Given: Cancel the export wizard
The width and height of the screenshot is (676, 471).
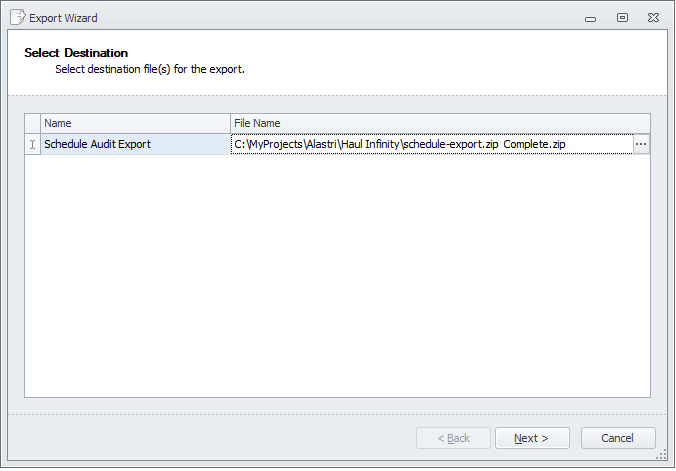Looking at the screenshot, I should pyautogui.click(x=617, y=438).
